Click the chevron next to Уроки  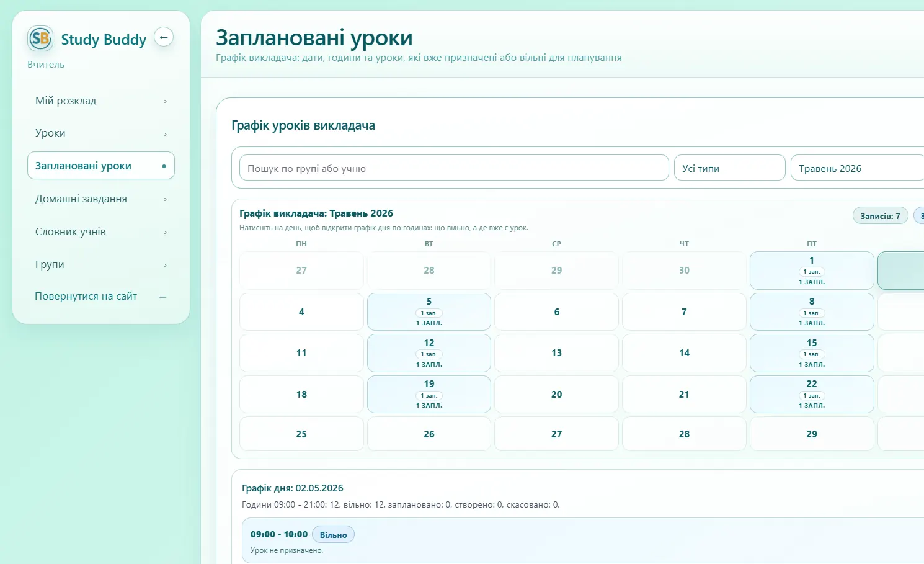(165, 134)
